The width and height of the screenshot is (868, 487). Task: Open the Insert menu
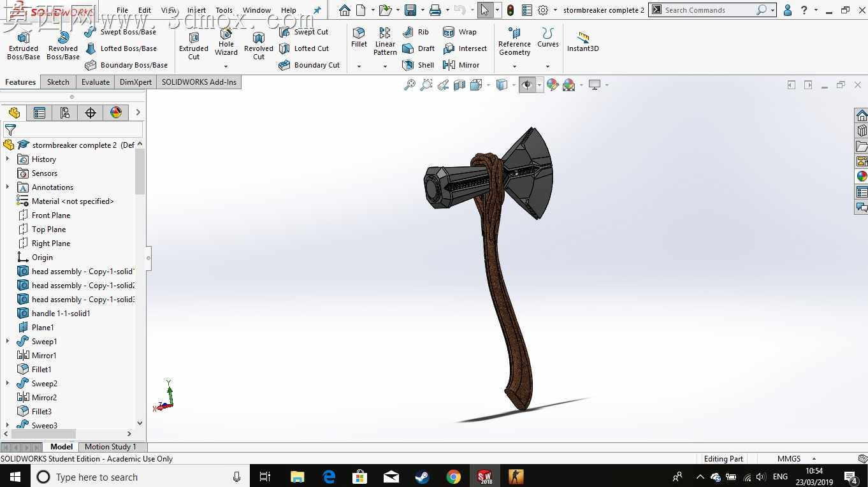(196, 10)
